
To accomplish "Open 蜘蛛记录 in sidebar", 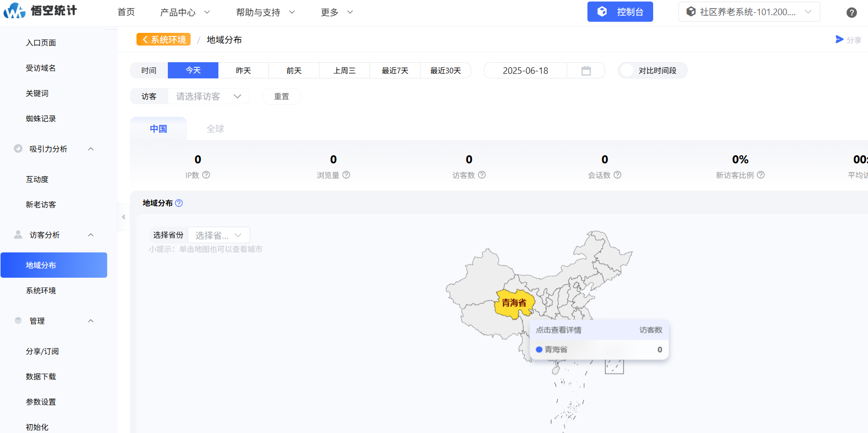I will click(41, 118).
